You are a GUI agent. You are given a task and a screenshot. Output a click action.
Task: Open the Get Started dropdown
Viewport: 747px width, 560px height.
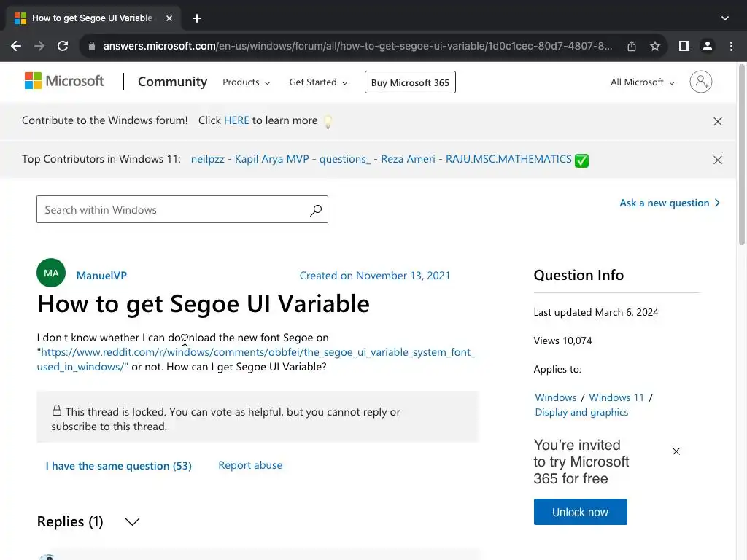pos(318,82)
